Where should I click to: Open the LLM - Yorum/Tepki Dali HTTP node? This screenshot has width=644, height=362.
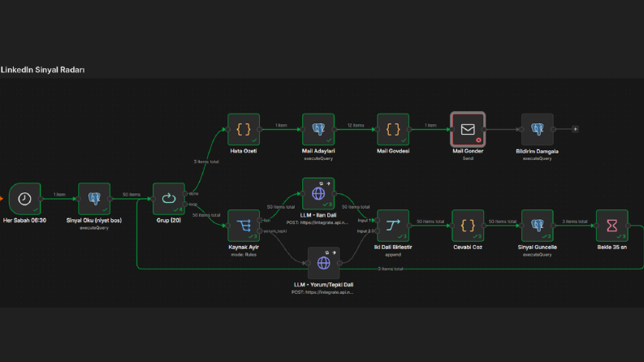(x=324, y=263)
